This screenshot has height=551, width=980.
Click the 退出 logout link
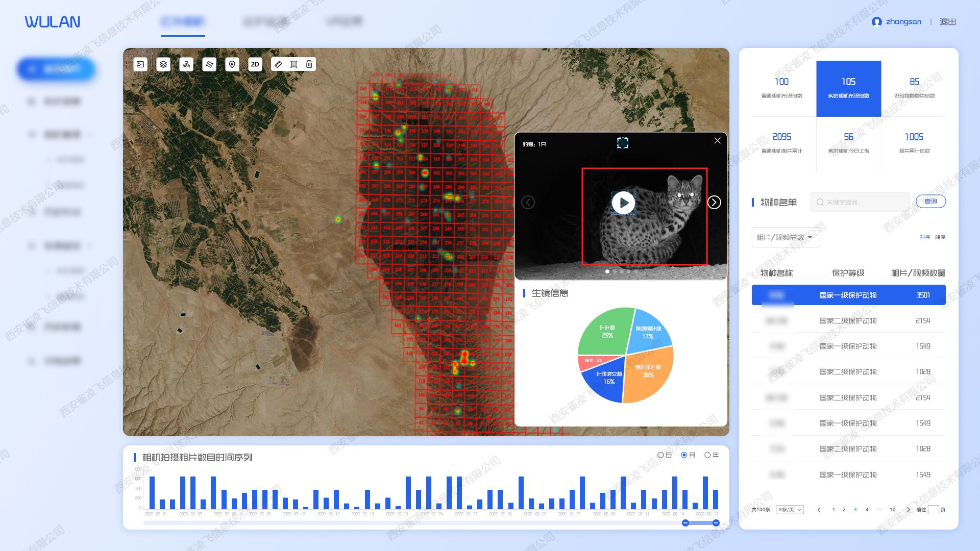(947, 22)
